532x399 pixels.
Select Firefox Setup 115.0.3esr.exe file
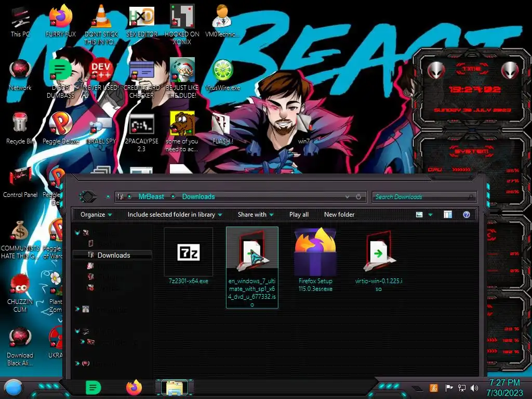click(x=315, y=260)
